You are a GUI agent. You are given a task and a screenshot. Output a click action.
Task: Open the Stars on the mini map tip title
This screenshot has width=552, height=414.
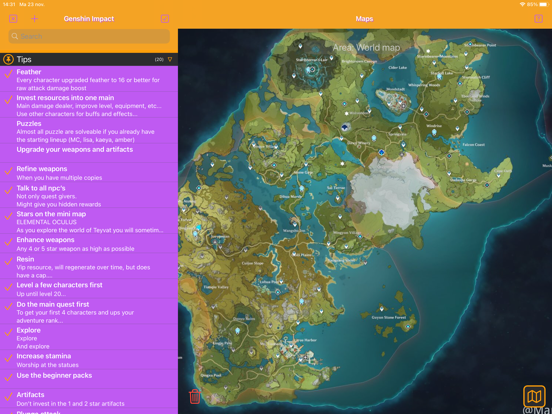[x=51, y=214]
